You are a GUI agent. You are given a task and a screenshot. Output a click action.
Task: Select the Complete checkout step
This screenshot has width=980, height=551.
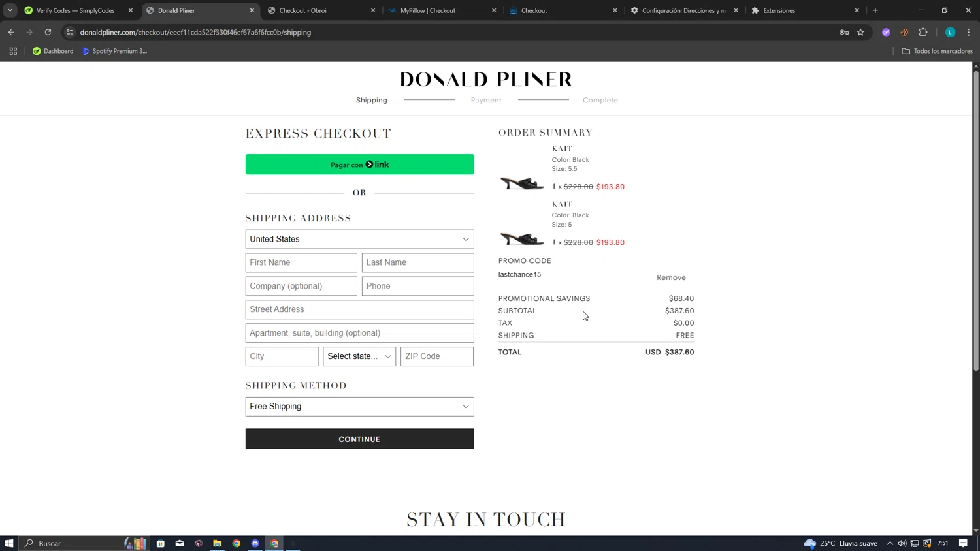600,100
